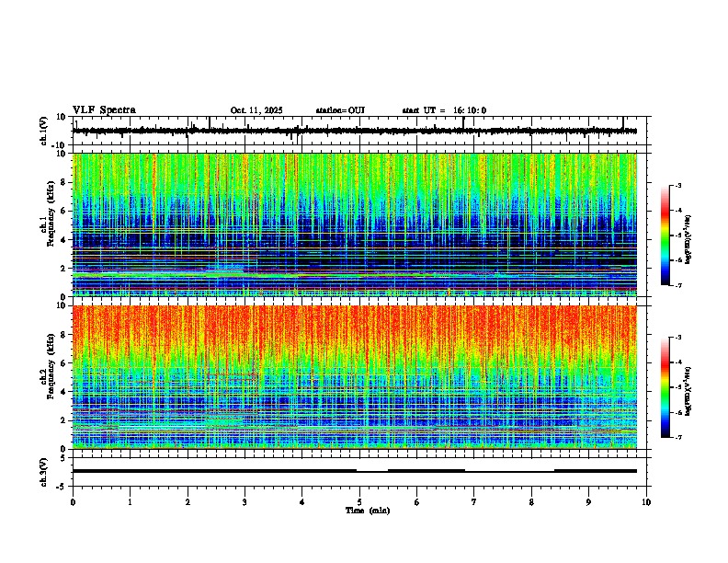Screen dimensions: 728x563
Task: Click the "VLF Spectra" title text
Action: click(x=104, y=110)
